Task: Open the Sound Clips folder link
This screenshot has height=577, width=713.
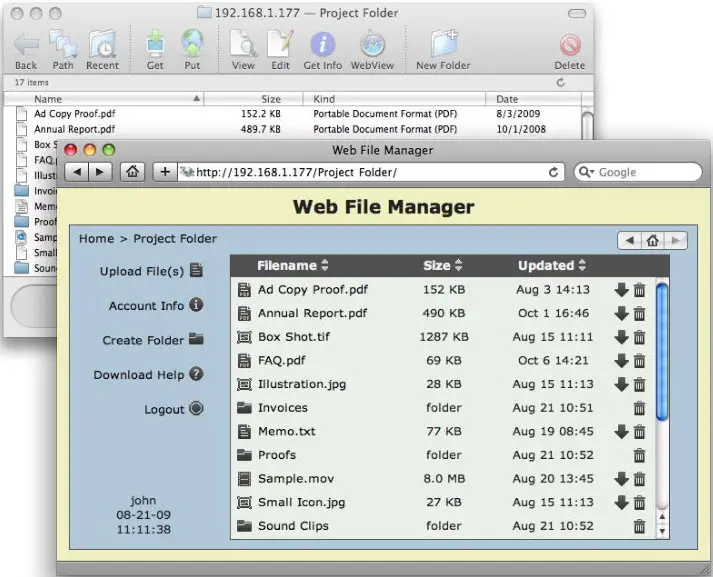Action: (x=293, y=526)
